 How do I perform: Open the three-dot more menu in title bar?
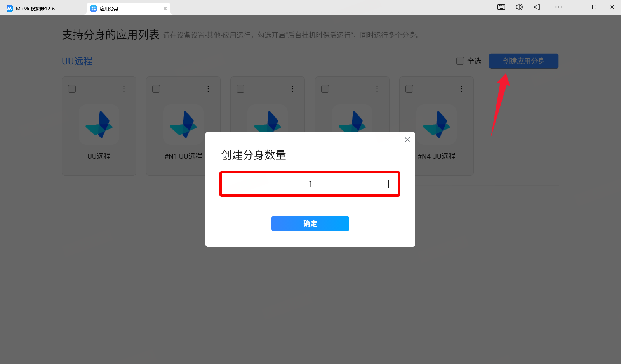pos(558,7)
